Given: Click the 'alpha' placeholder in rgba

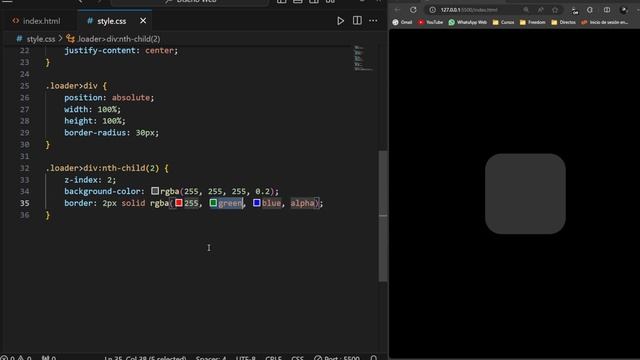Looking at the screenshot, I should [302, 203].
